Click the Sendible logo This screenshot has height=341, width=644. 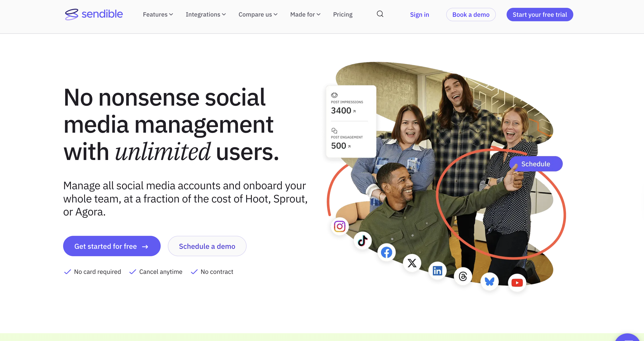94,14
